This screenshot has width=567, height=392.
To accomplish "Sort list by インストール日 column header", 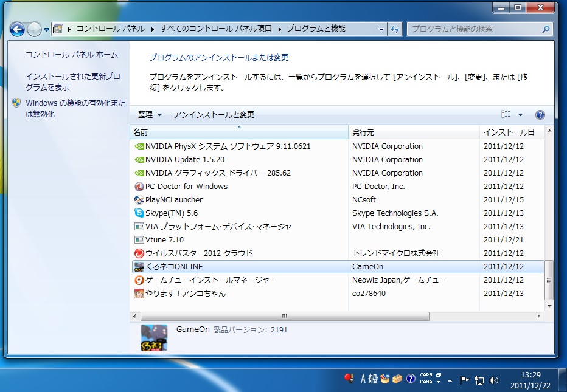I will tap(509, 132).
